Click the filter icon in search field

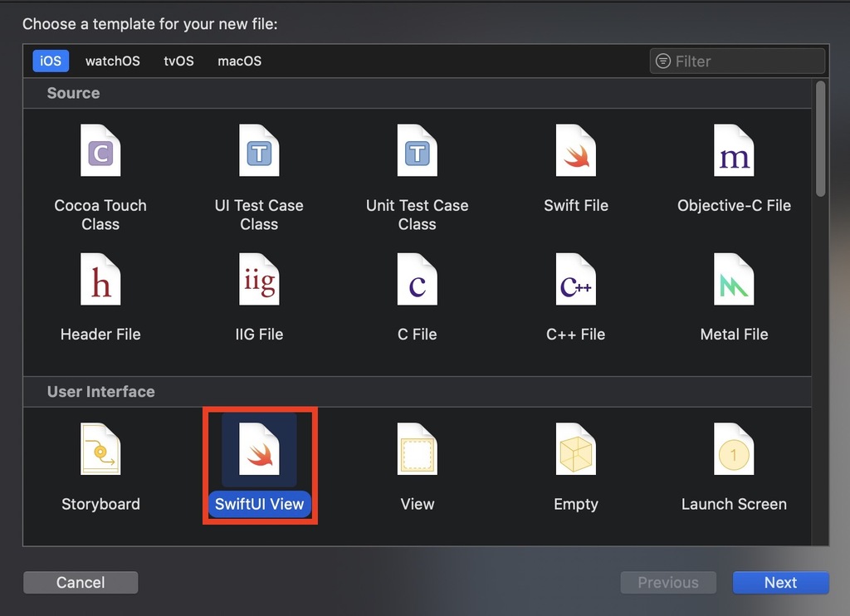tap(663, 61)
